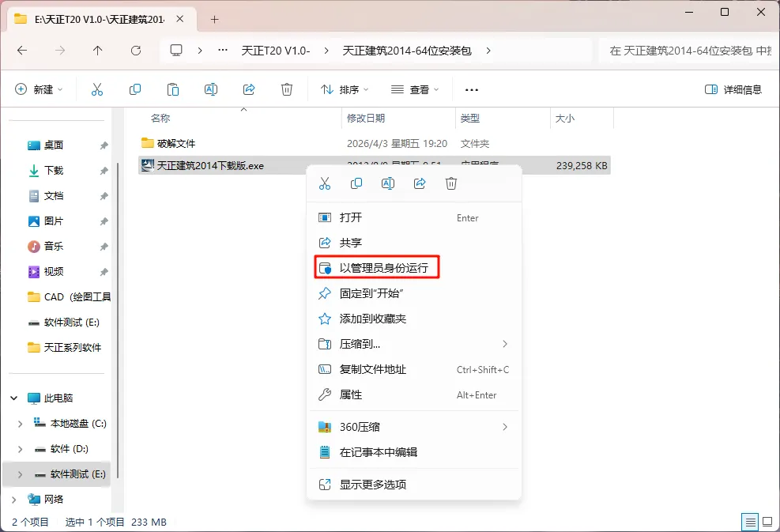This screenshot has height=532, width=780.
Task: Click the toolbar Share icon
Action: (249, 89)
